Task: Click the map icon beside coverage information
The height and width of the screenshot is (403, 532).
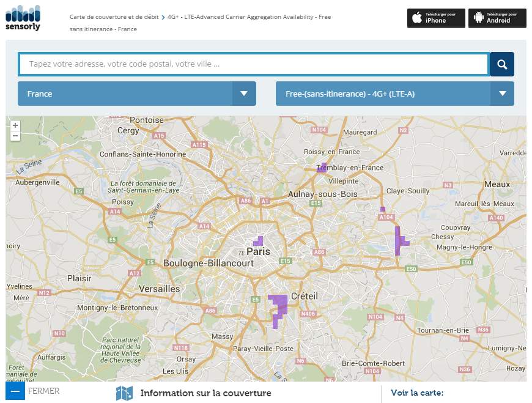Action: click(x=124, y=393)
